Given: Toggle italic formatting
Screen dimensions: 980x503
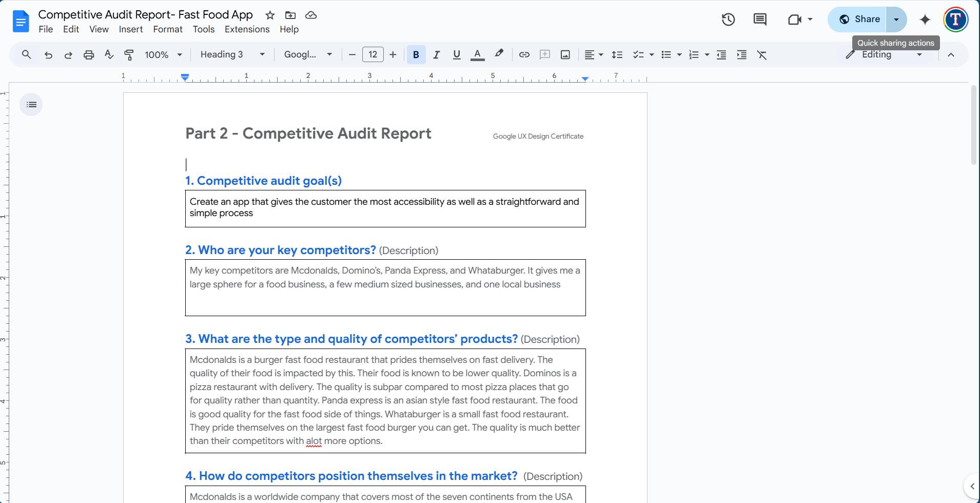Looking at the screenshot, I should click(436, 54).
